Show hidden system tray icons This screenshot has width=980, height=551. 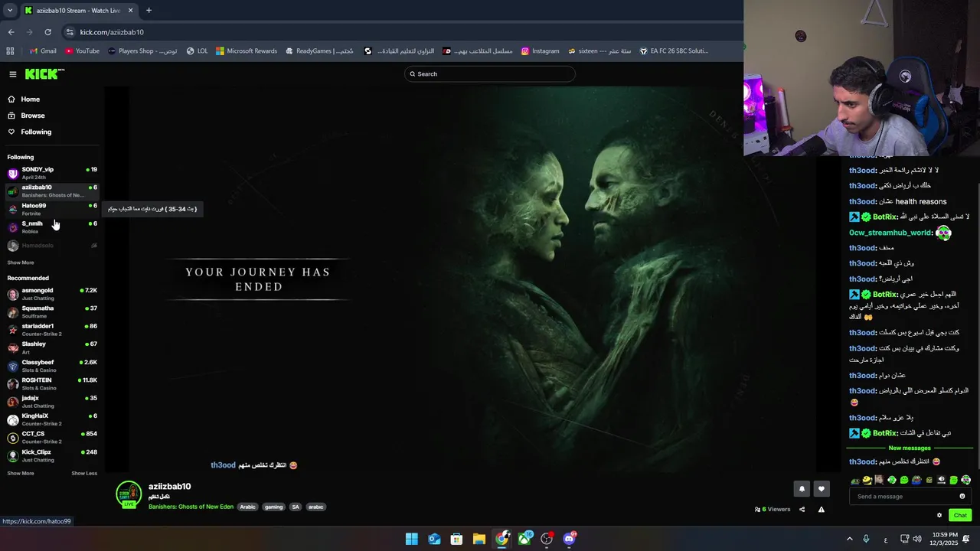coord(849,539)
